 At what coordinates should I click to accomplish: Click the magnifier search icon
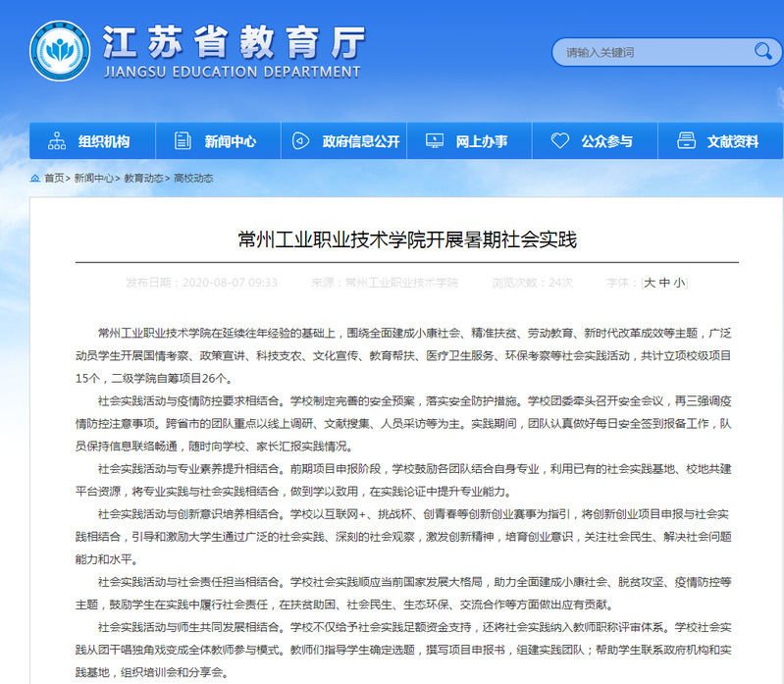coord(763,51)
